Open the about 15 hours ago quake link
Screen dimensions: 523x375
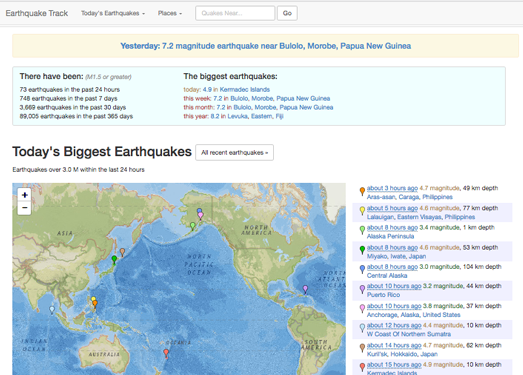tap(394, 365)
